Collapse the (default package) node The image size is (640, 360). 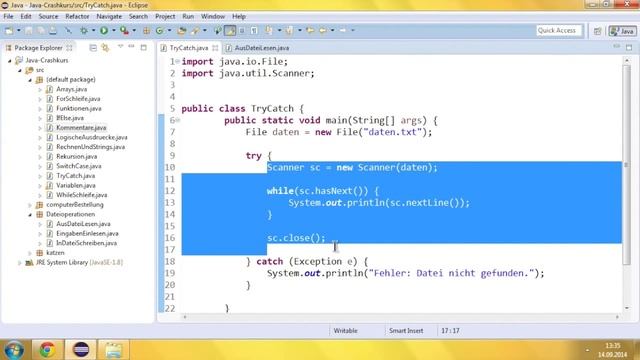click(30, 80)
